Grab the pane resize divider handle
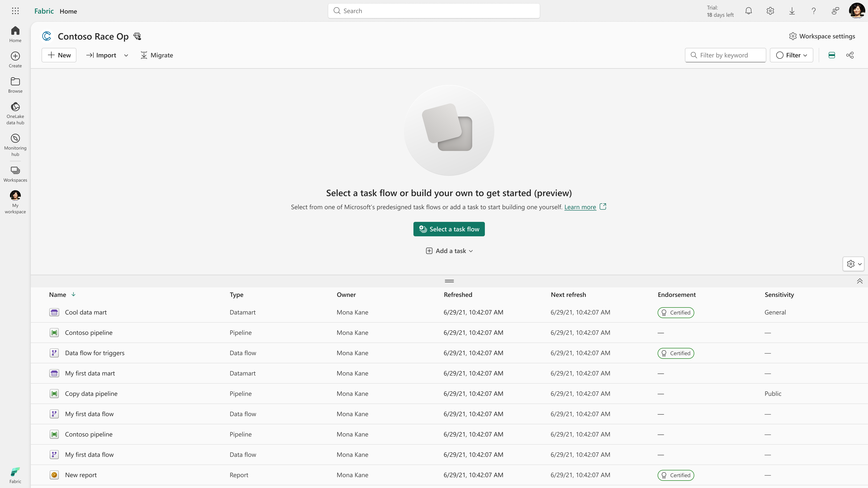Image resolution: width=868 pixels, height=488 pixels. 449,281
